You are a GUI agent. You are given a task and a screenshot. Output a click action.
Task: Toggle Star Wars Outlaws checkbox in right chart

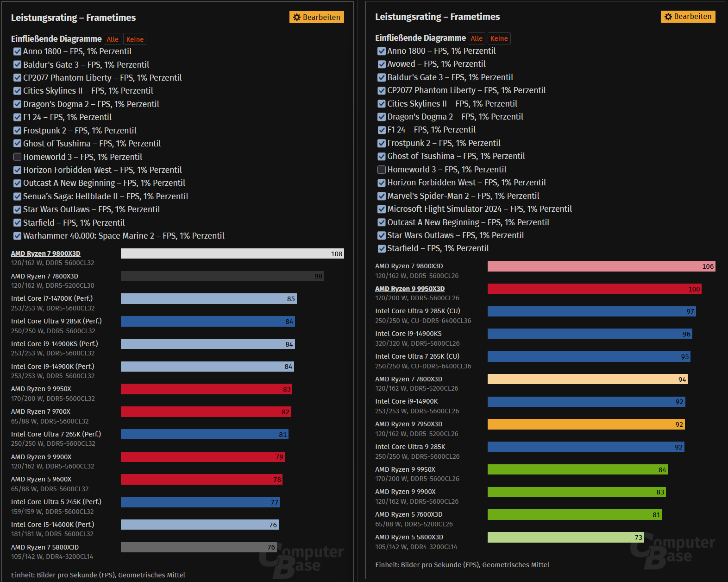click(382, 235)
